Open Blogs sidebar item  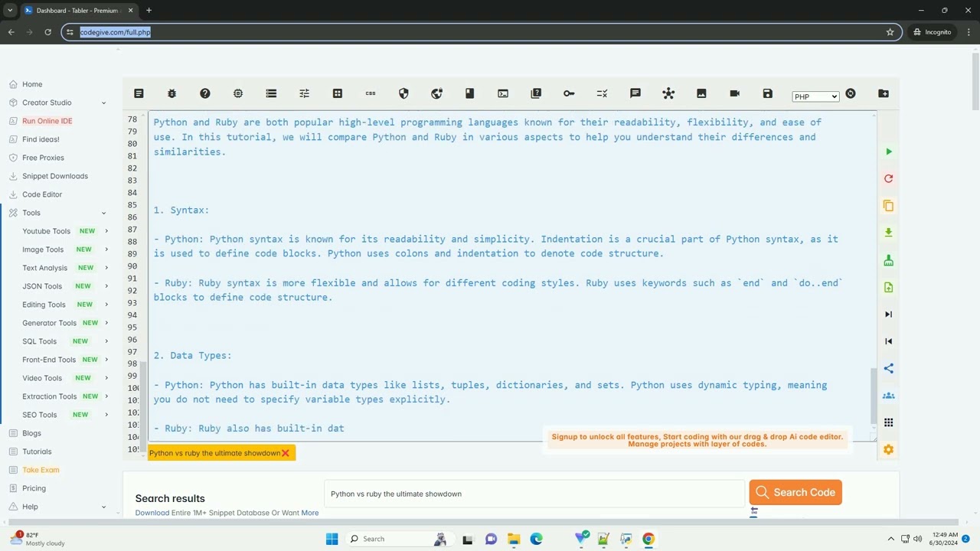[x=31, y=433]
